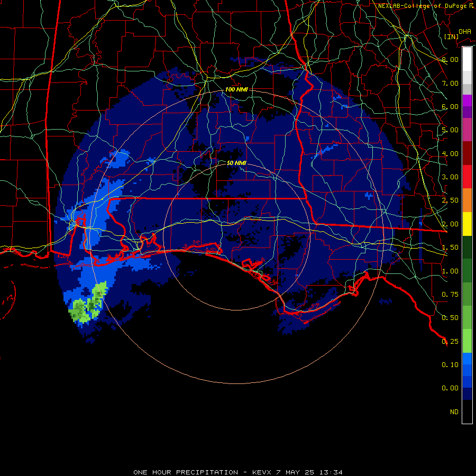Click the light blue swatch near 0.10

click(467, 359)
